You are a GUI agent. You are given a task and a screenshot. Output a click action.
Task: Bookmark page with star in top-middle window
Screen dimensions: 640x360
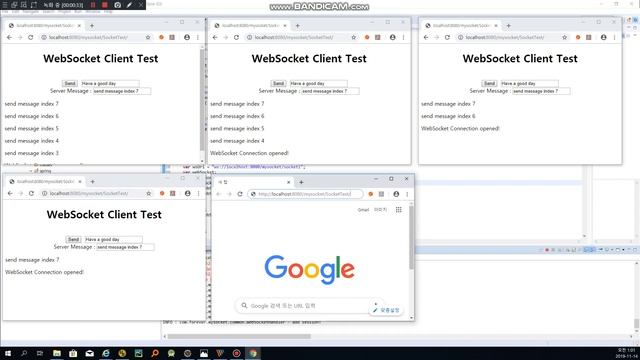pos(354,37)
